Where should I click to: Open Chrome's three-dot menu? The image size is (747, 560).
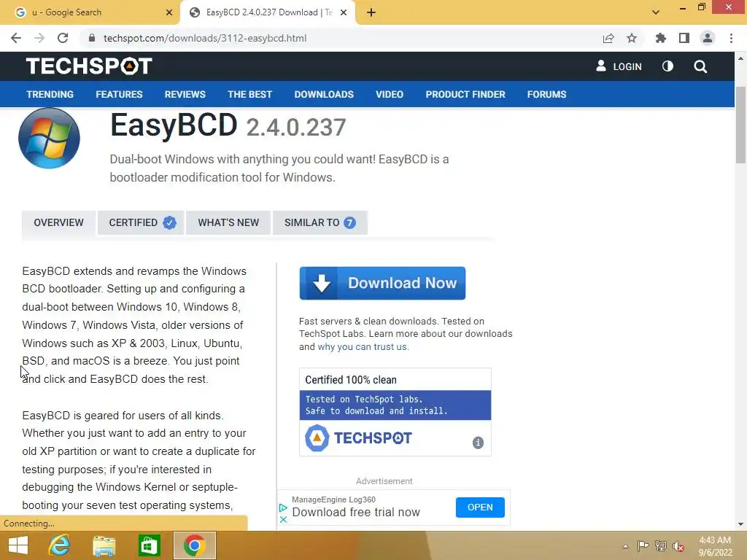pyautogui.click(x=731, y=38)
